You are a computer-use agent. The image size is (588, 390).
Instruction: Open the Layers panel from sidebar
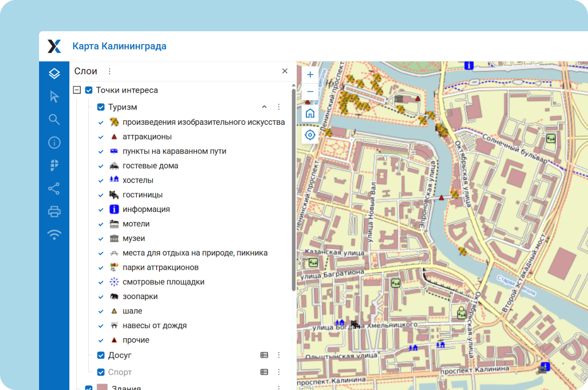pos(54,73)
